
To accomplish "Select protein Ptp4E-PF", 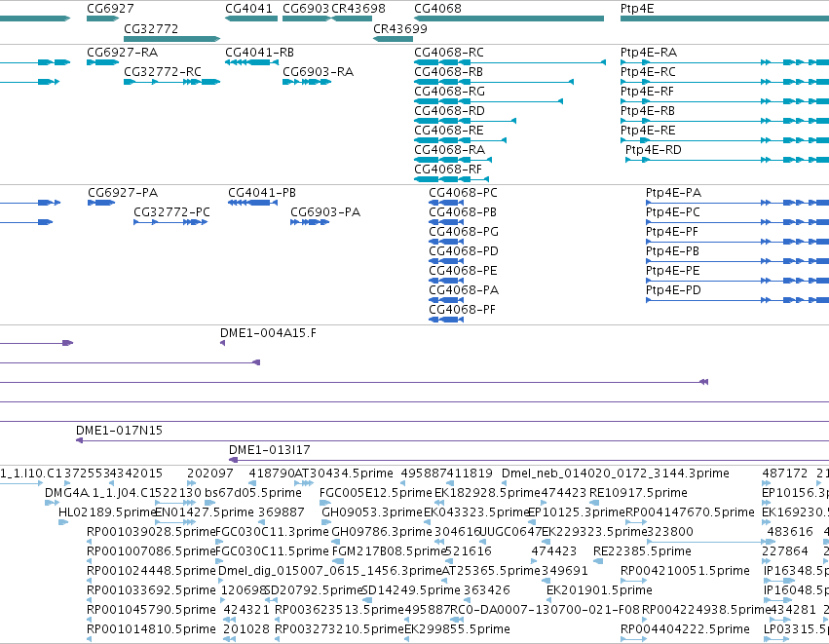I will (737, 242).
